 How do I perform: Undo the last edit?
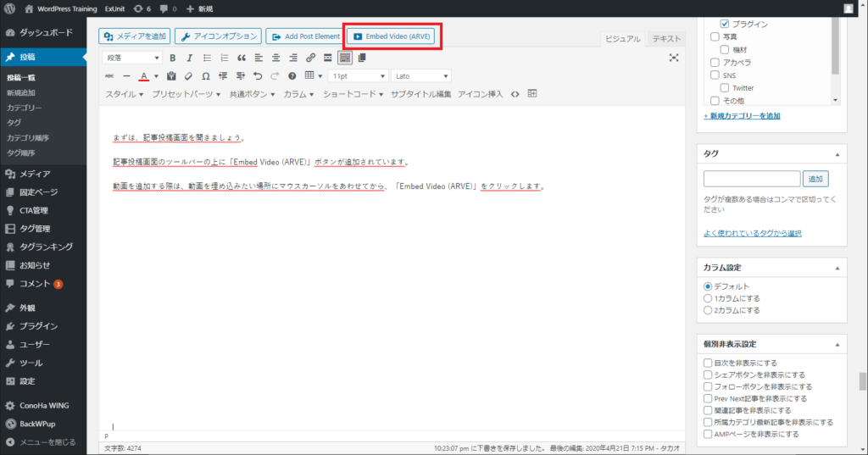point(258,75)
